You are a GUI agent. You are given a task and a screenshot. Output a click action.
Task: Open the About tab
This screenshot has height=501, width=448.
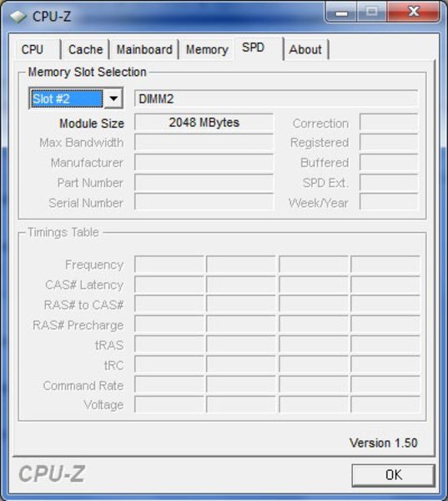[306, 49]
